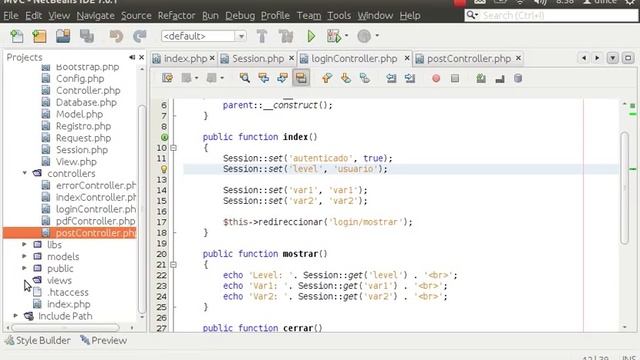Click the Clean and Build icon
This screenshot has width=640, height=360.
(286, 36)
